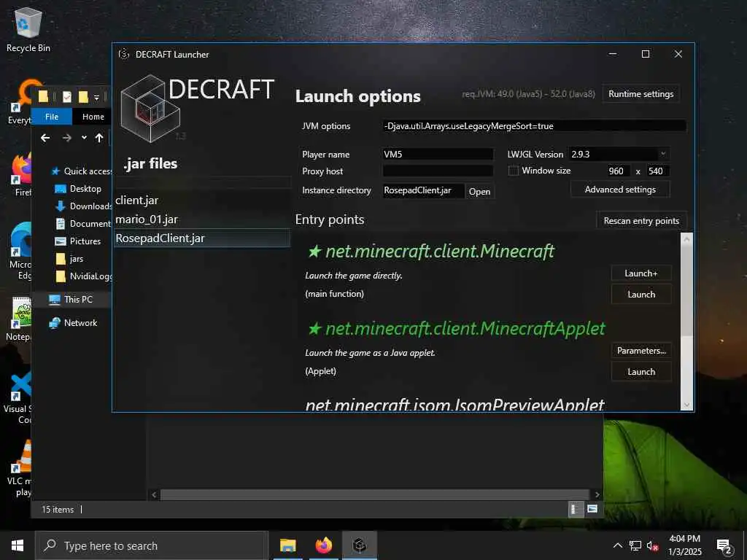
Task: Click the muted volume tray icon
Action: point(652,545)
